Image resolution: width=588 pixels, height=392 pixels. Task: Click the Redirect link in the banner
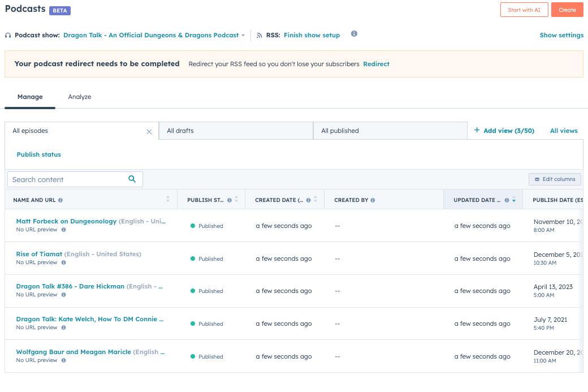coord(376,64)
